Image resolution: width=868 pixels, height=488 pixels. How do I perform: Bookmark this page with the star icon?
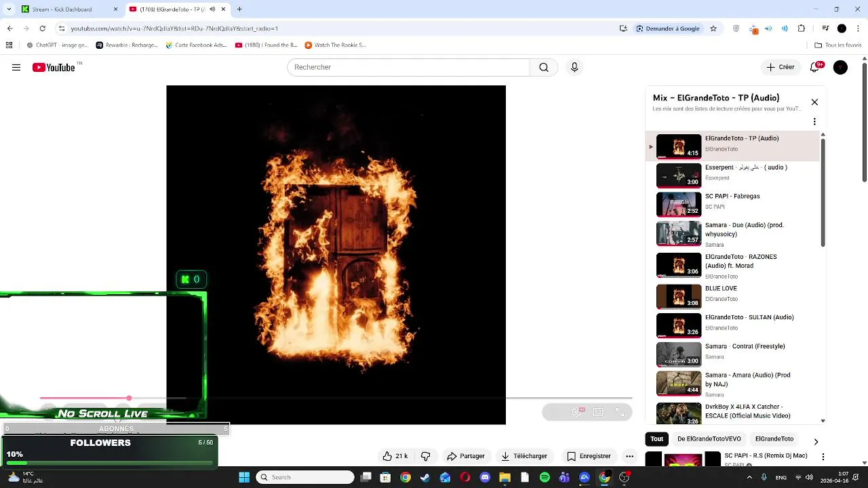click(x=713, y=28)
